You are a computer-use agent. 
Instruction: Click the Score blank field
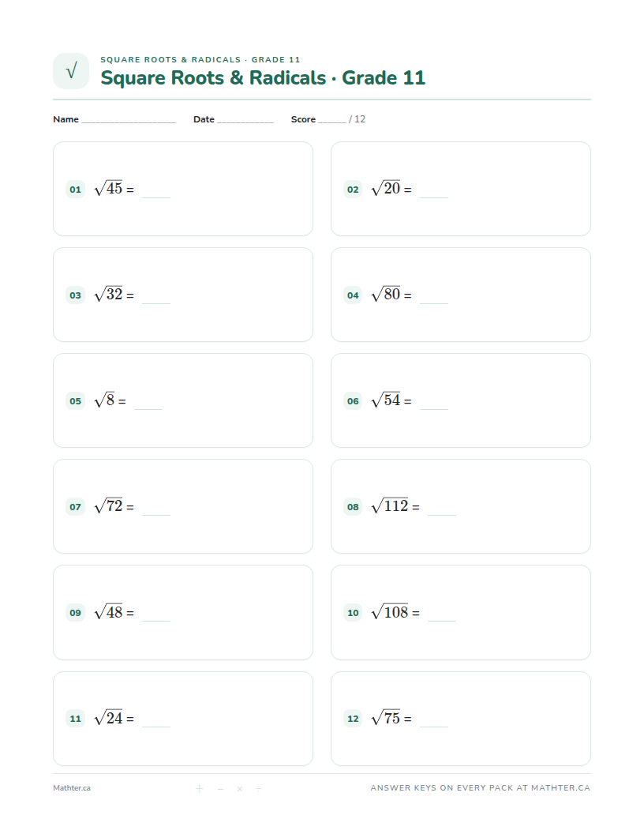(332, 120)
